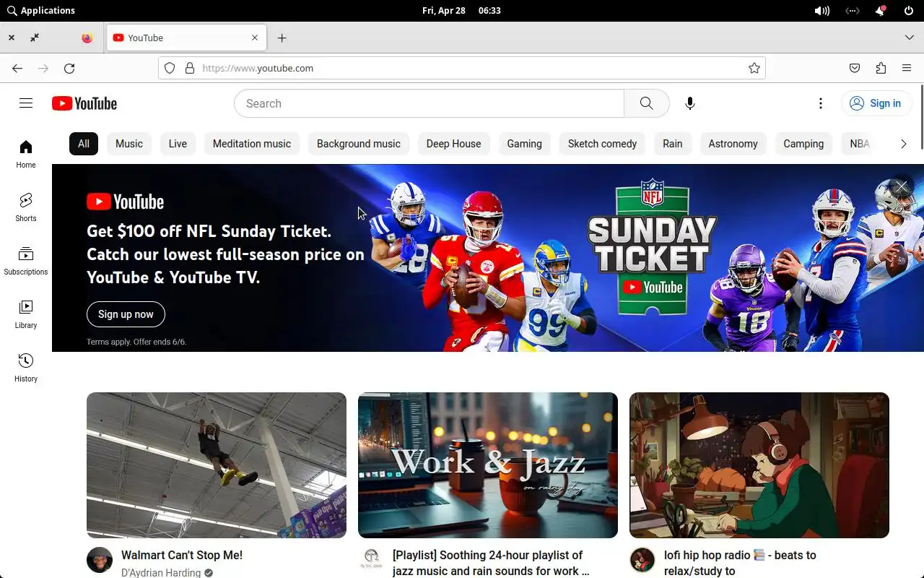Viewport: 924px width, 578px height.
Task: Go to Home in sidebar
Action: pyautogui.click(x=26, y=154)
